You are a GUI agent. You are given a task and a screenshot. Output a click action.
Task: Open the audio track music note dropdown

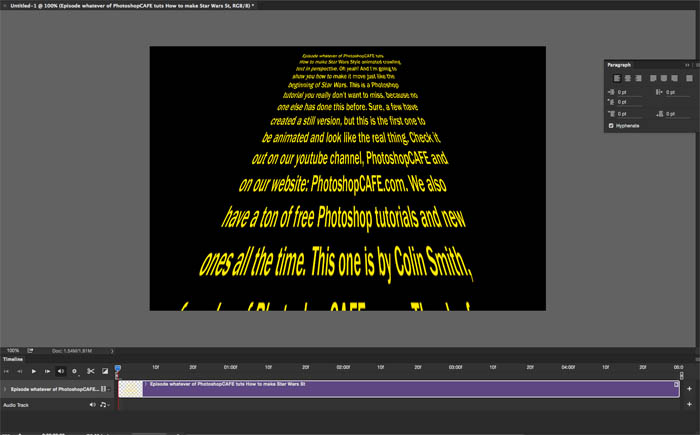tap(104, 405)
